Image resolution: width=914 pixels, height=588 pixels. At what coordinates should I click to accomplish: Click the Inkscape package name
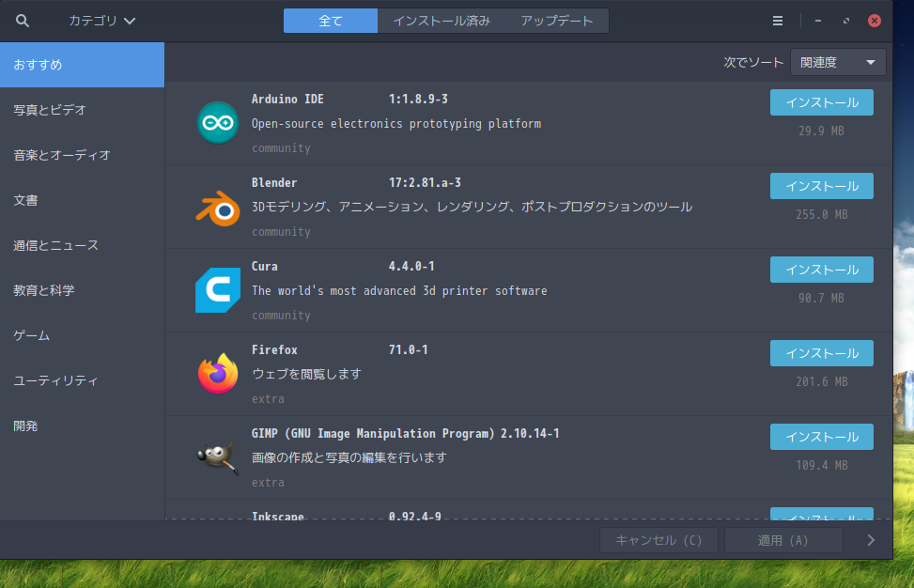(277, 516)
